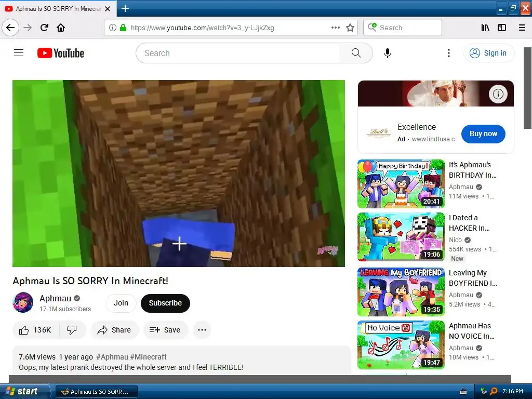Screen dimensions: 532x399
Task: Bookmark this page with the star icon
Action: [x=350, y=28]
